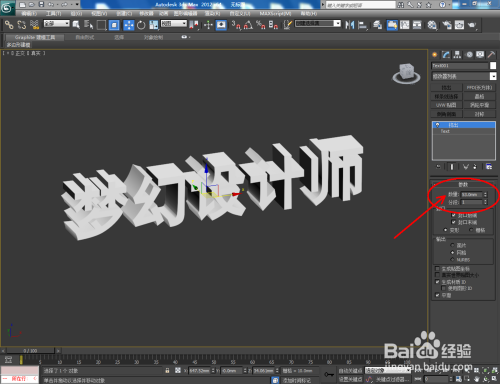Click the Save File icon in quick access toolbar
500x384 pixels.
(41, 4)
